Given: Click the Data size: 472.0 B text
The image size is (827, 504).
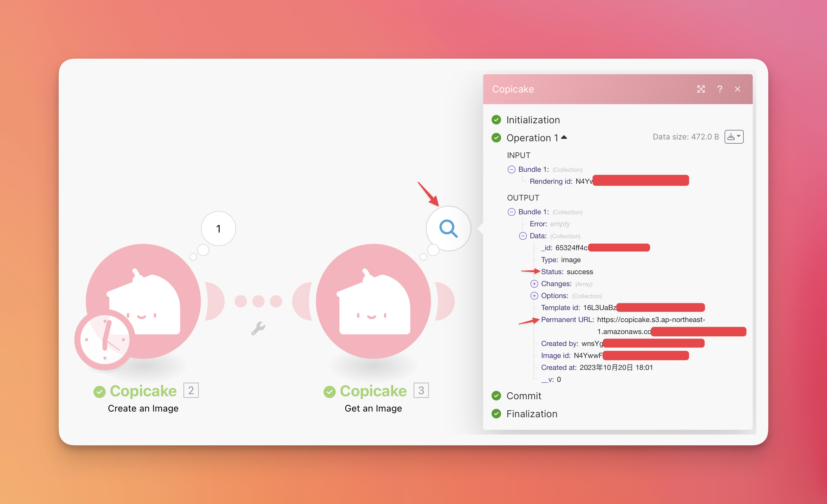Looking at the screenshot, I should tap(685, 137).
